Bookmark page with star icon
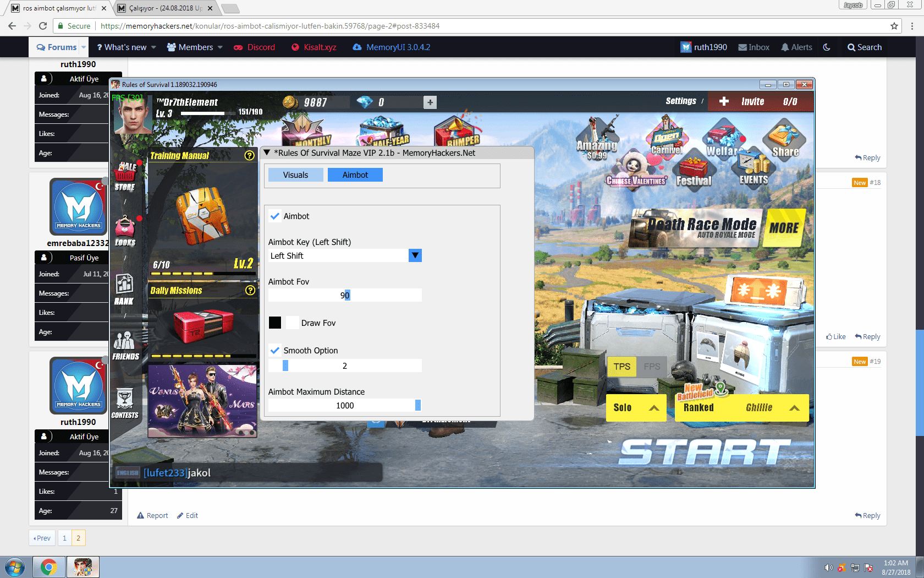This screenshot has width=924, height=578. pyautogui.click(x=894, y=26)
